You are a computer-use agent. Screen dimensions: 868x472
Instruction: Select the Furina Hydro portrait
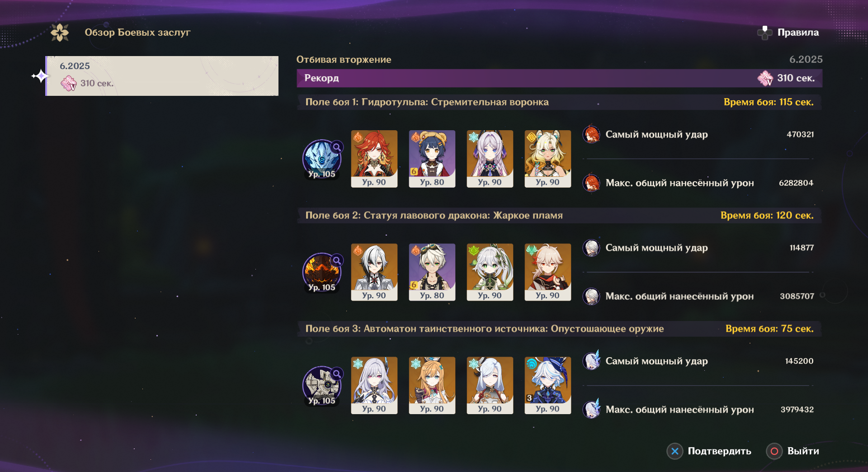point(548,386)
